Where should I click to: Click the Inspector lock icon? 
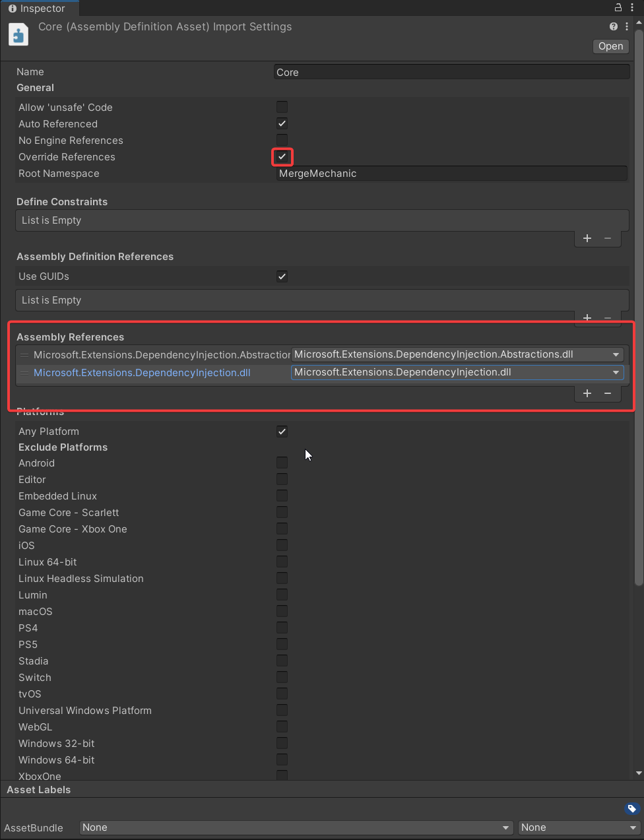point(618,8)
